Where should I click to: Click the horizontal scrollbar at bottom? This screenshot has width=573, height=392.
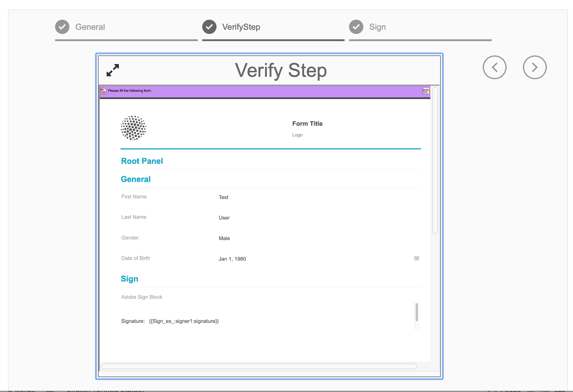[259, 366]
